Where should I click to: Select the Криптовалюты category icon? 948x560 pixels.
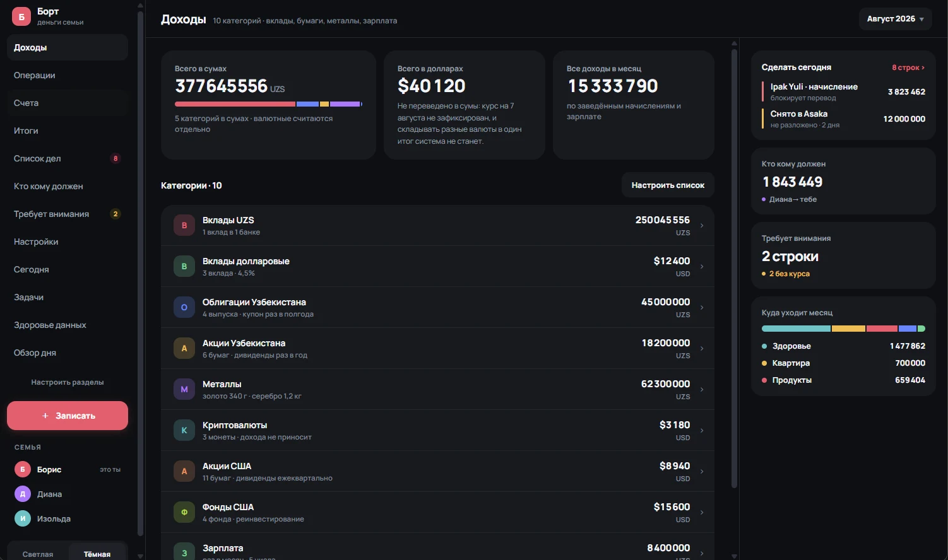click(x=184, y=430)
